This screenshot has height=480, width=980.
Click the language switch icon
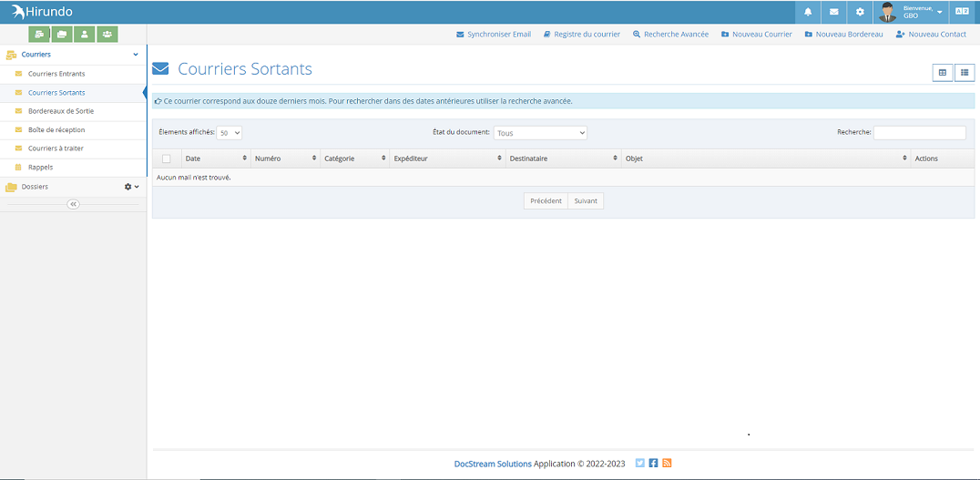(962, 12)
